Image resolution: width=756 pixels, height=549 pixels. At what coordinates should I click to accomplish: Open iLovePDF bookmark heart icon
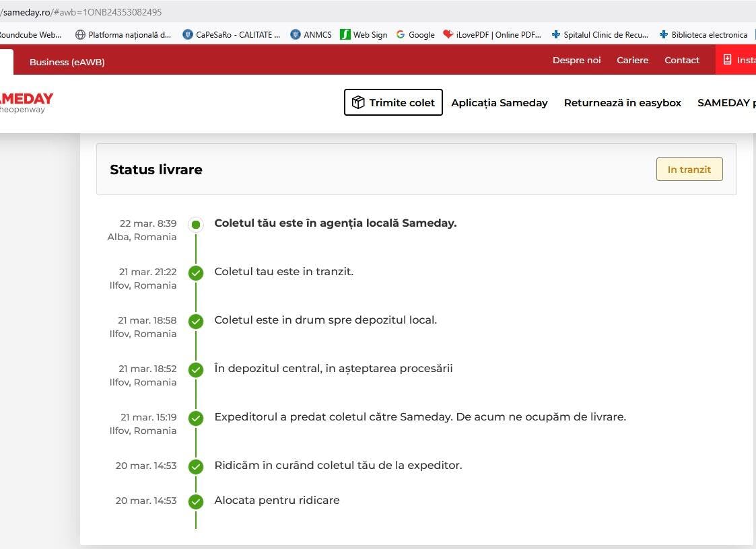[448, 34]
